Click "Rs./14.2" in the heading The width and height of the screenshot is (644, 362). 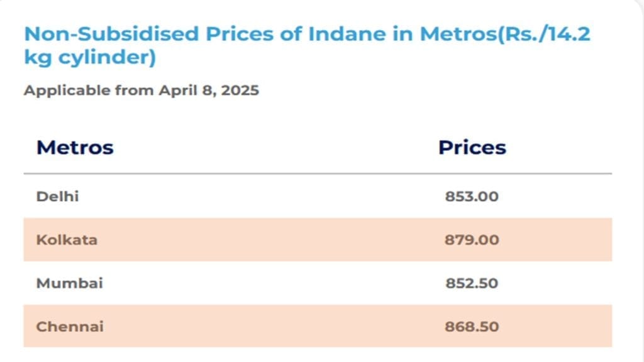(x=551, y=33)
